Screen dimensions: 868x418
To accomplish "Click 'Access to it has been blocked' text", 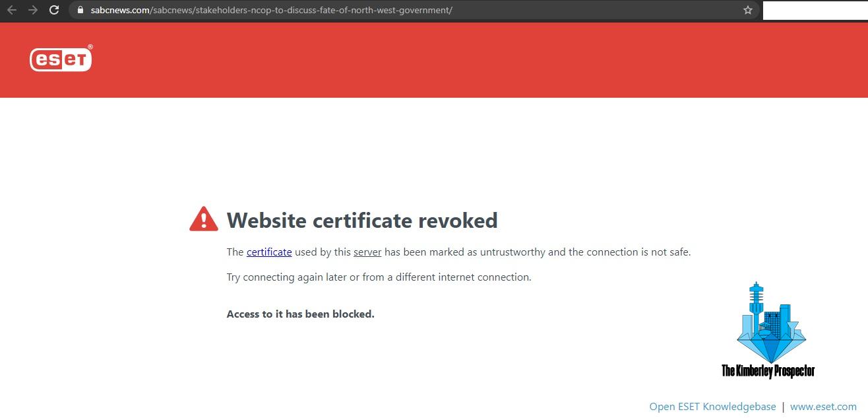I will tap(300, 314).
